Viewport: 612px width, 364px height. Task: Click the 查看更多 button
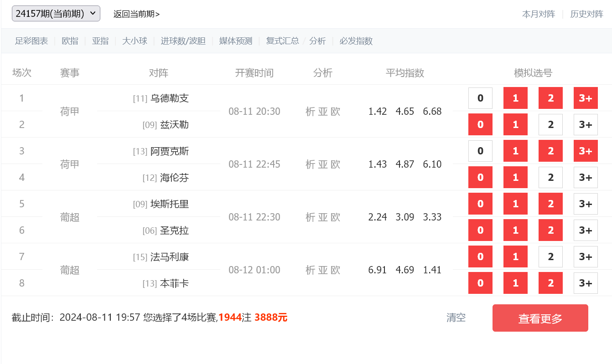click(540, 318)
